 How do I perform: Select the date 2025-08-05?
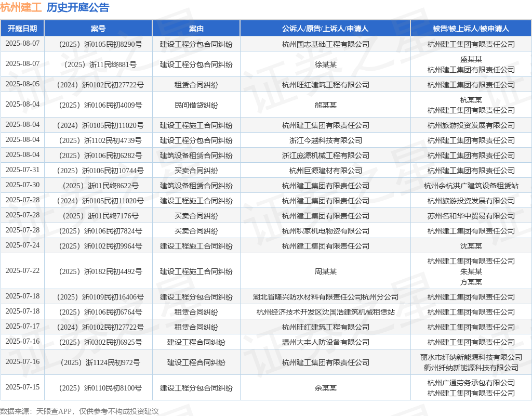[x=22, y=84]
